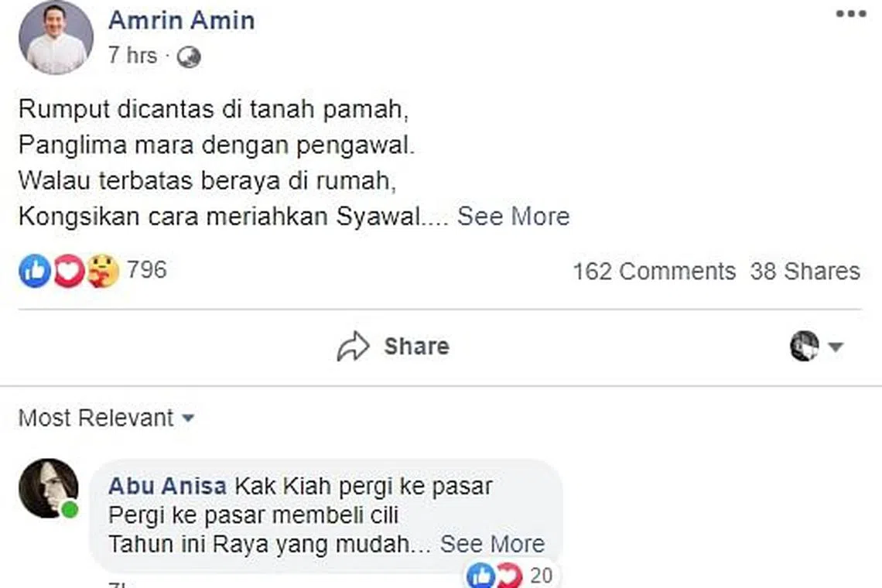View the 796 reactions count
The height and width of the screenshot is (588, 882).
147,270
